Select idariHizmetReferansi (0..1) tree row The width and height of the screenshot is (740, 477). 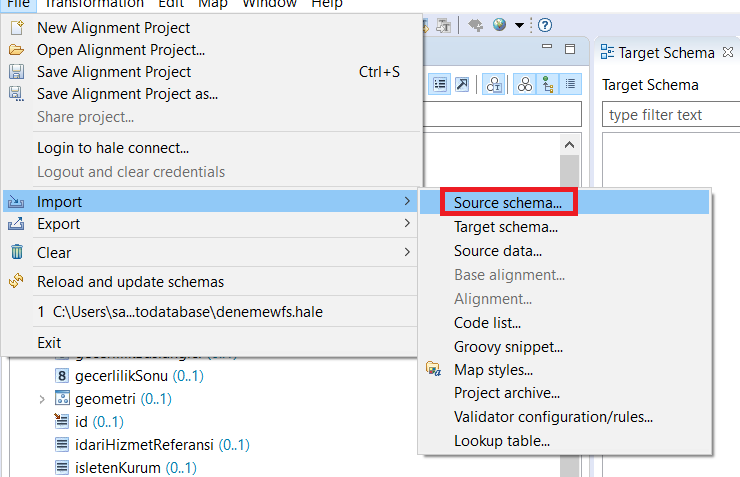point(152,444)
